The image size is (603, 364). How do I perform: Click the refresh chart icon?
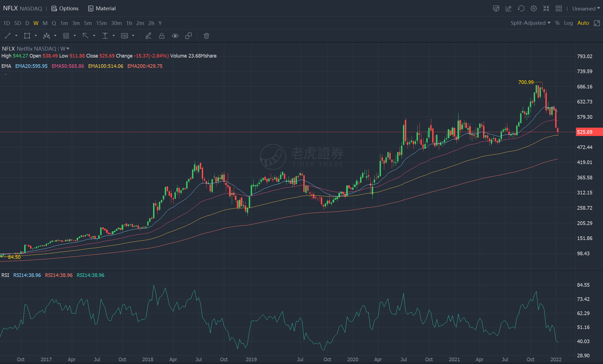(x=521, y=8)
